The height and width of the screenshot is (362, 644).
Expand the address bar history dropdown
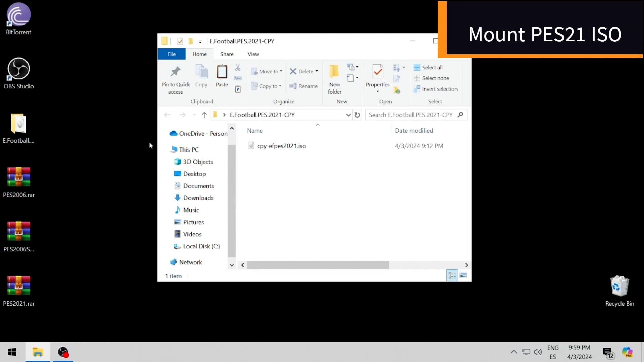348,115
